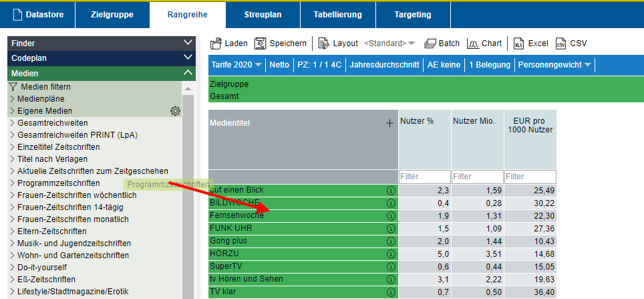Open Layout settings icon

324,43
